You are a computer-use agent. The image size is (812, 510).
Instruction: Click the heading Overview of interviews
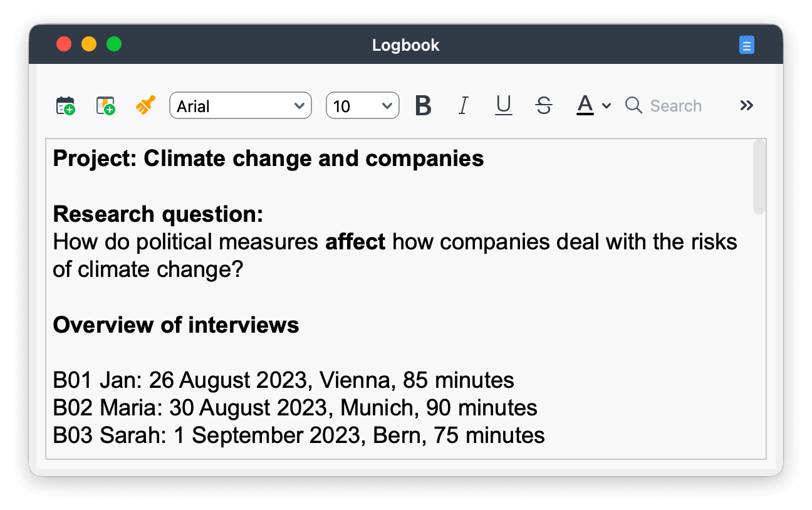tap(176, 325)
